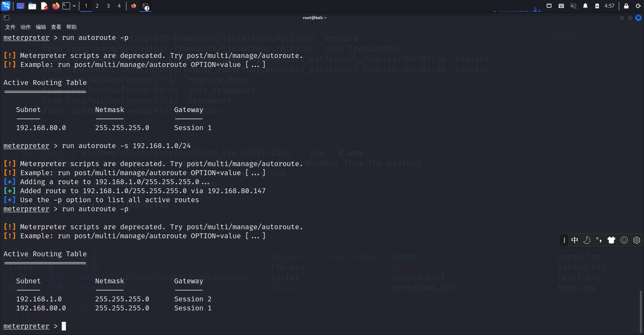Open the notification bell in the system tray
This screenshot has width=644, height=335.
tap(585, 6)
